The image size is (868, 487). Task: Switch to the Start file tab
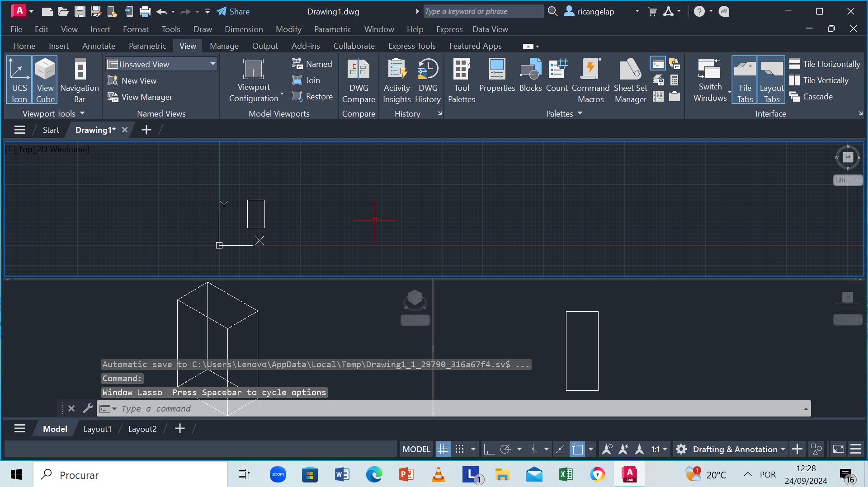click(x=51, y=130)
